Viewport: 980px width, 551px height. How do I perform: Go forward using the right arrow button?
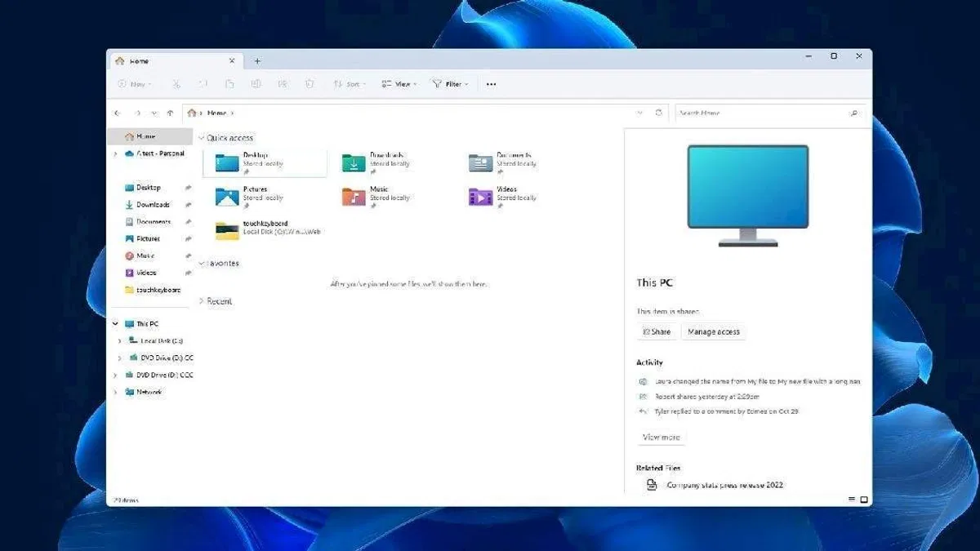coord(137,113)
